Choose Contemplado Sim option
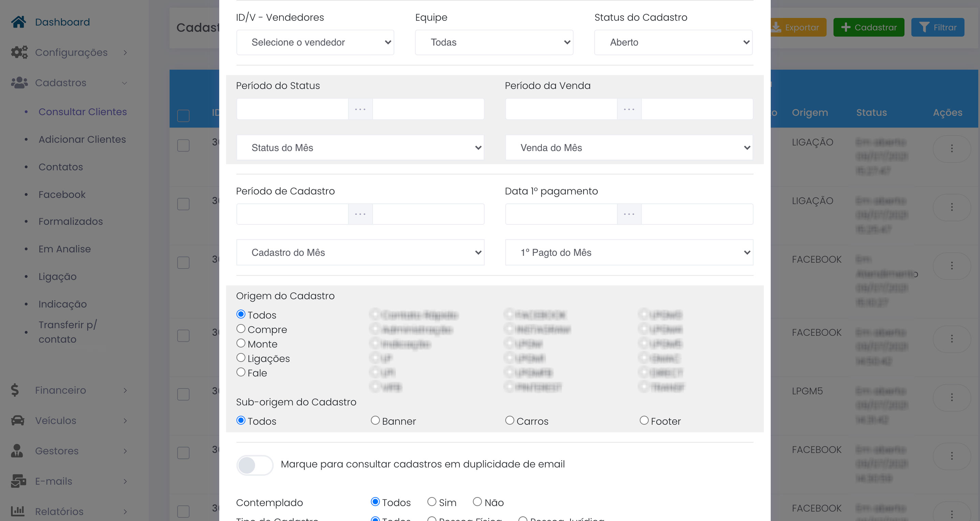Screen dimensions: 980x521 431,502
